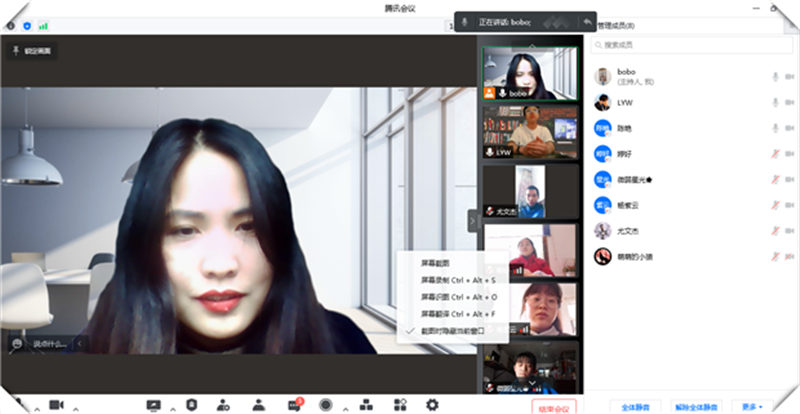Click 婷好's blue avatar in list
The height and width of the screenshot is (414, 800).
tap(603, 154)
